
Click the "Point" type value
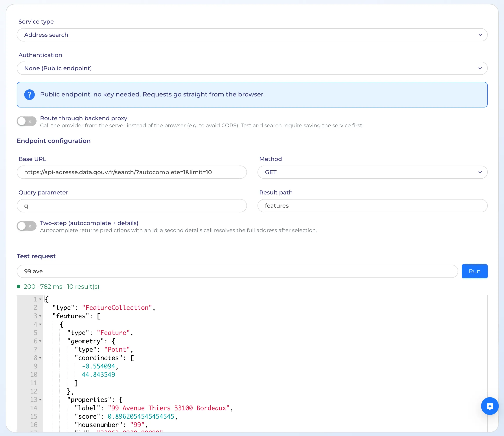(117, 350)
